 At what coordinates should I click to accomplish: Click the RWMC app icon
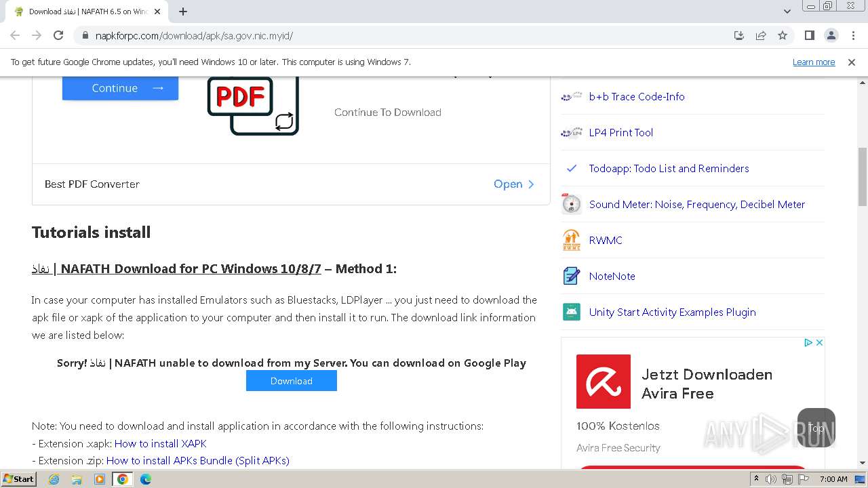click(572, 240)
